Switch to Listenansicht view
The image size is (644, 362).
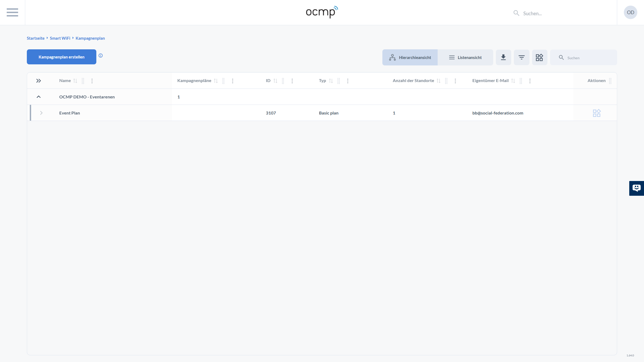pos(465,57)
